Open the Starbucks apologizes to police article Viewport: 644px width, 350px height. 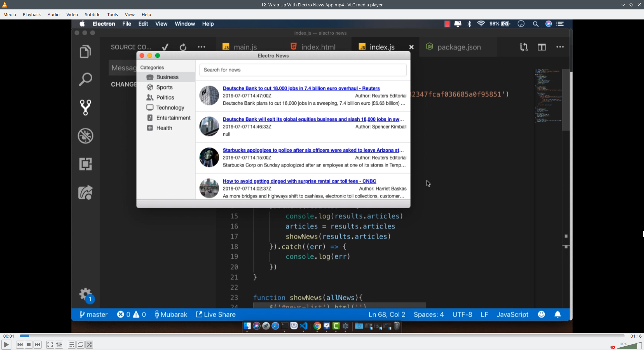[x=313, y=150]
